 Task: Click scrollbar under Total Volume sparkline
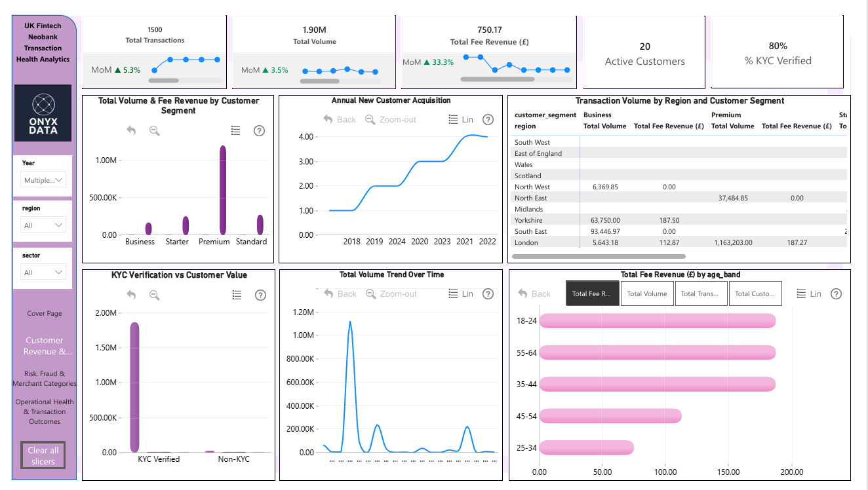tap(320, 81)
